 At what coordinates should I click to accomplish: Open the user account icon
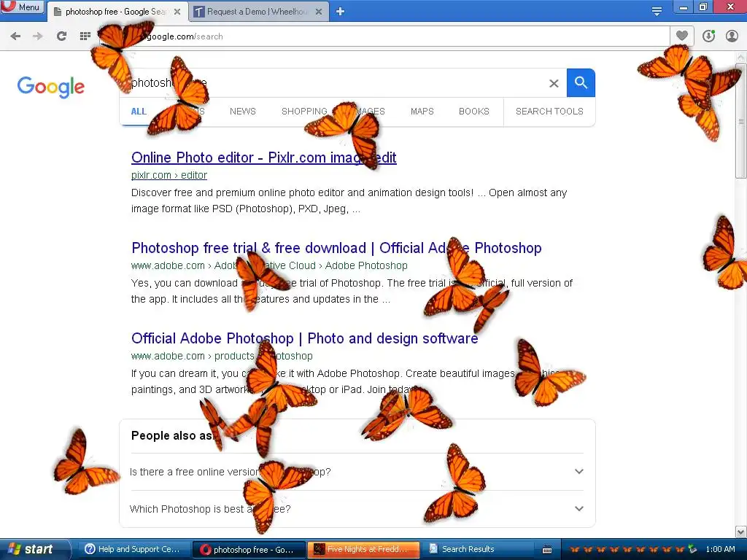point(732,36)
